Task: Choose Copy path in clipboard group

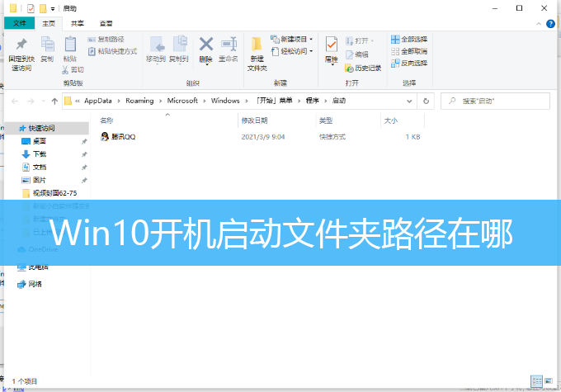Action: click(106, 40)
